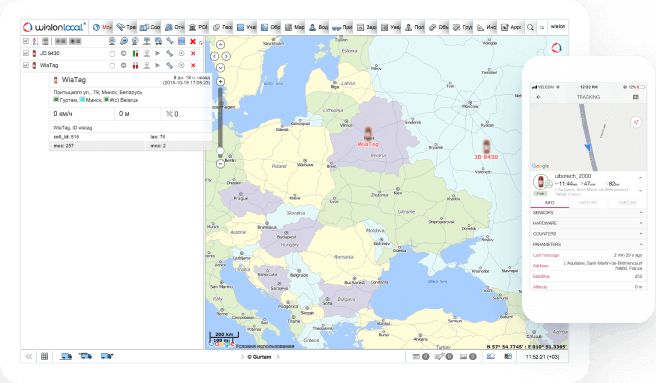
Task: Toggle the select-all units checkbox in header
Action: tap(26, 41)
